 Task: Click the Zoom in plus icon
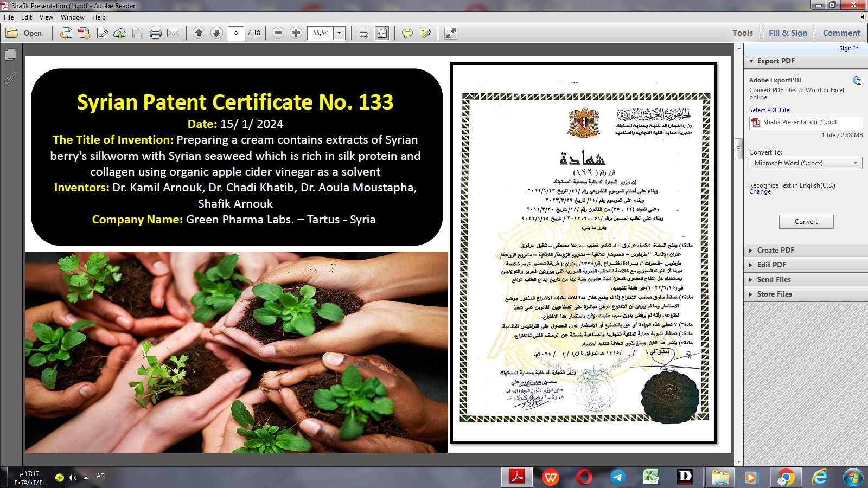click(296, 33)
